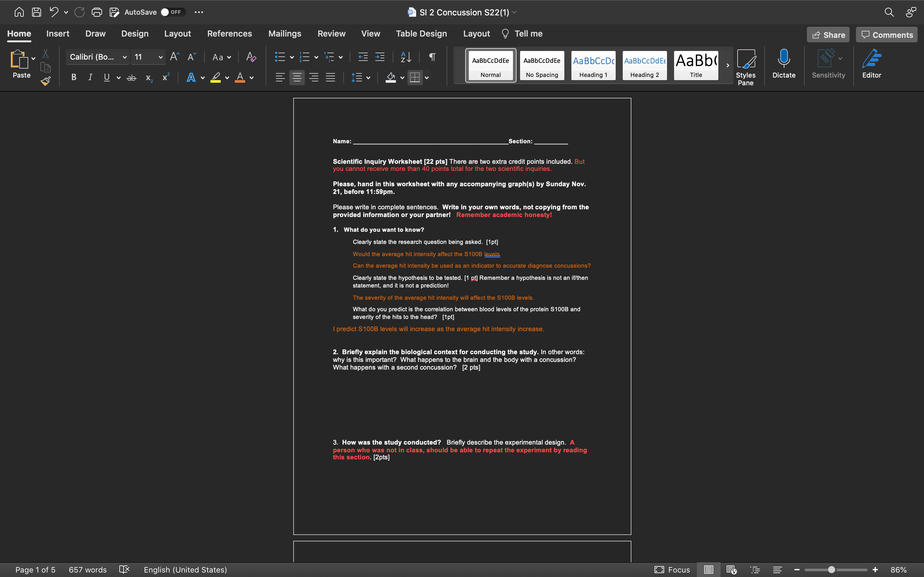
Task: Open the Table Design tab
Action: point(421,34)
